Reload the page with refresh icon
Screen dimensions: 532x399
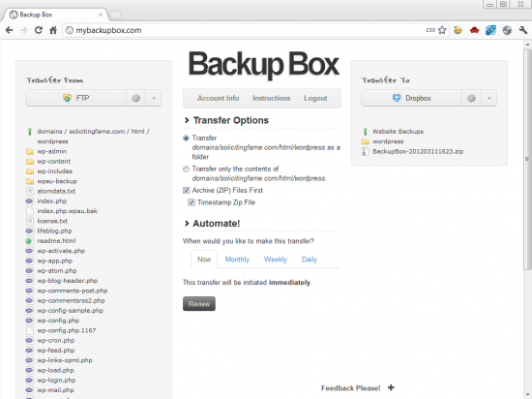tap(39, 30)
